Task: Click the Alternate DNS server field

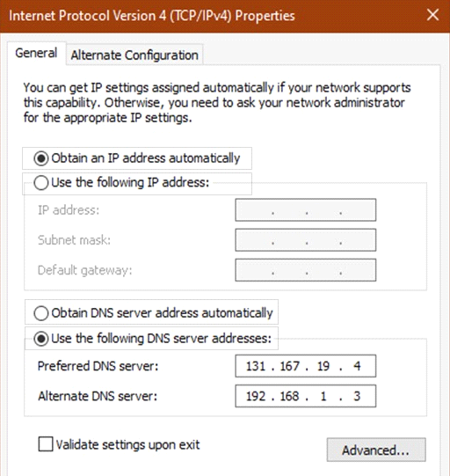Action: coord(305,396)
